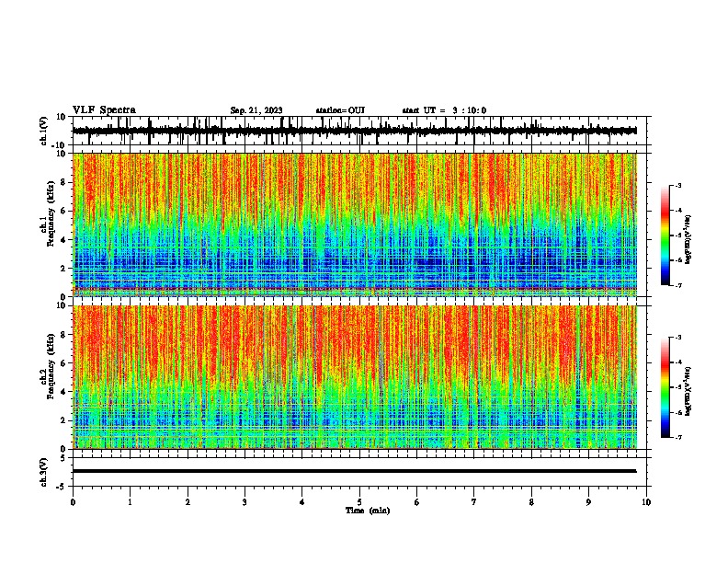The width and height of the screenshot is (728, 563).
Task: Click the "VLF Spectra" title text
Action: [104, 110]
